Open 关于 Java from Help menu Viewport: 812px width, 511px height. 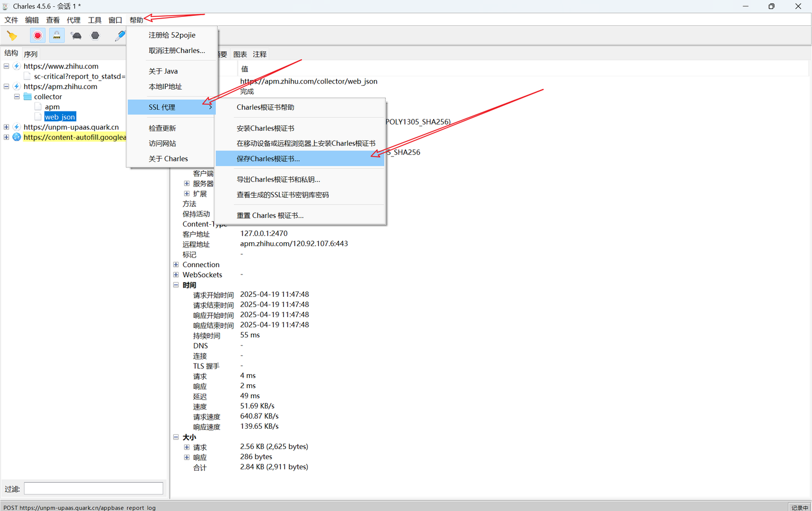172,71
